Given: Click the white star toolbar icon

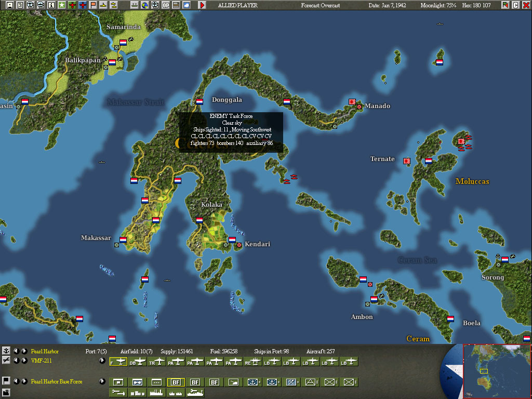Looking at the screenshot, I should click(x=62, y=5).
